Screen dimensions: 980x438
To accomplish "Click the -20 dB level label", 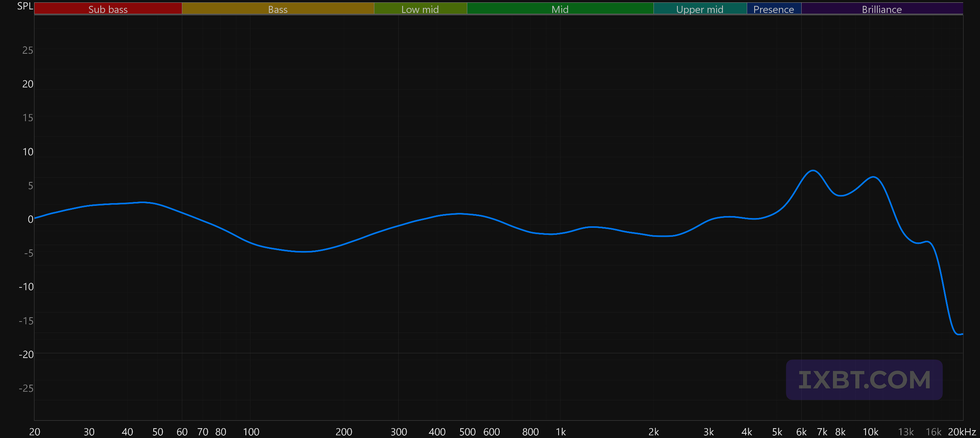I will [x=26, y=354].
